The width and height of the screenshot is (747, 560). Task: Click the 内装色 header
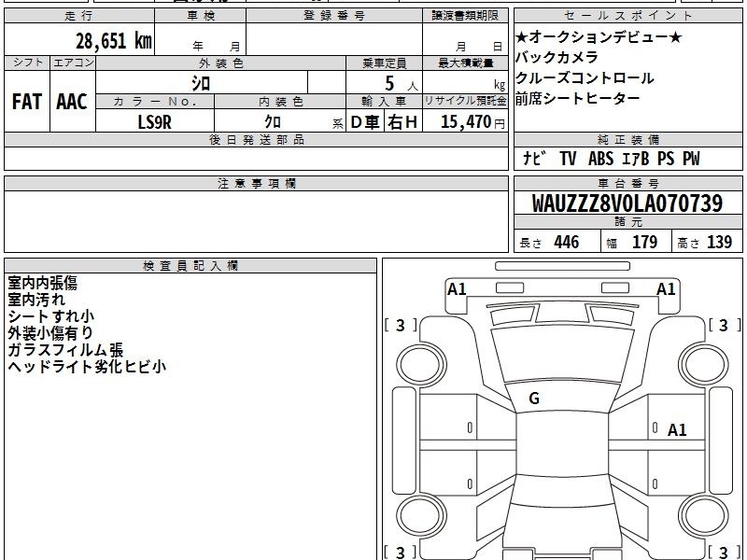click(280, 102)
